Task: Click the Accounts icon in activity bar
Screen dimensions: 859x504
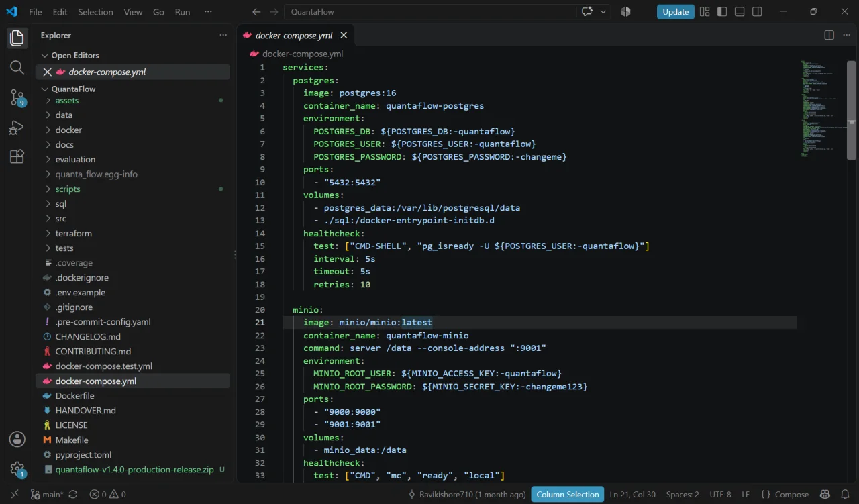Action: 17,439
